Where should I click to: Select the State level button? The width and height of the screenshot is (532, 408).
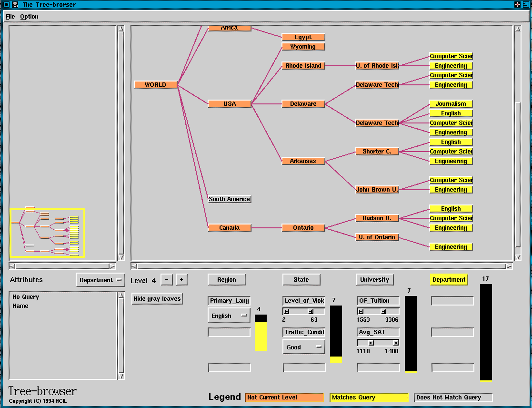[x=301, y=280]
